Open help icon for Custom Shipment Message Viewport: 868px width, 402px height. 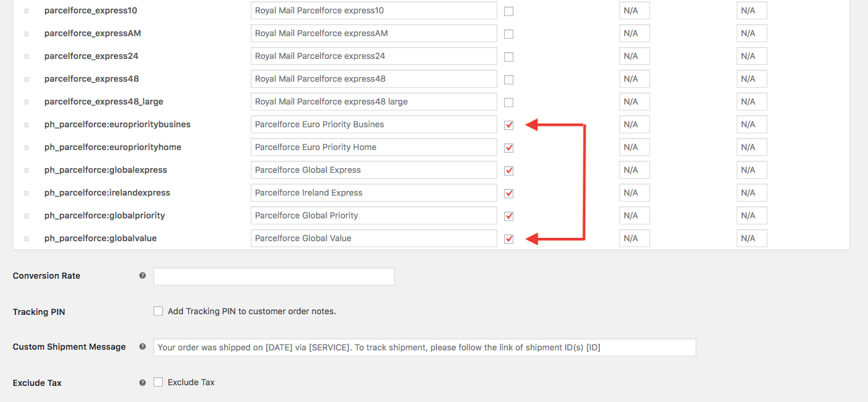[x=142, y=346]
